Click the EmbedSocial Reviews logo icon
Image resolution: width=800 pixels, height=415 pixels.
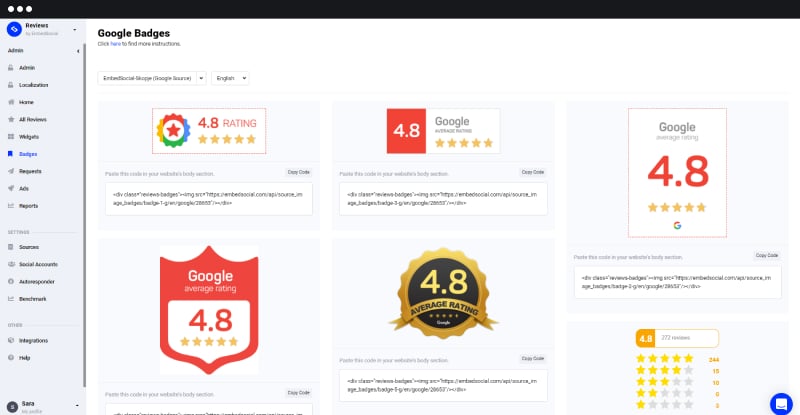click(x=14, y=30)
